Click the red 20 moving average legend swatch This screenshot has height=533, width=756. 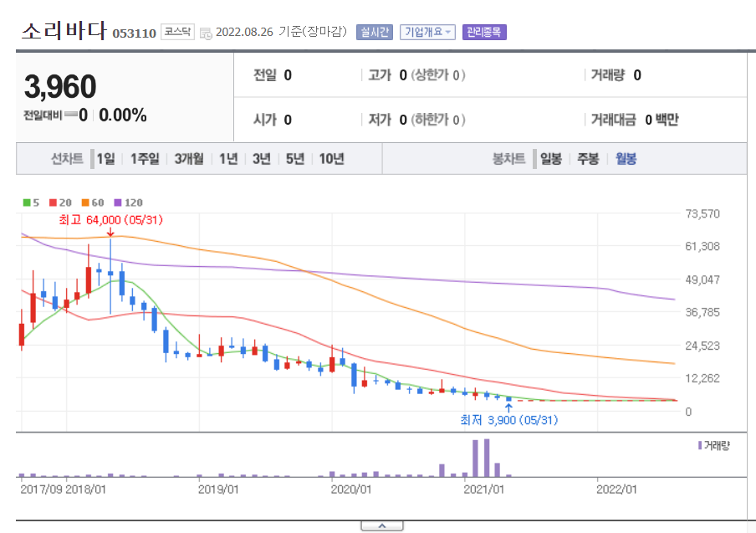[53, 202]
